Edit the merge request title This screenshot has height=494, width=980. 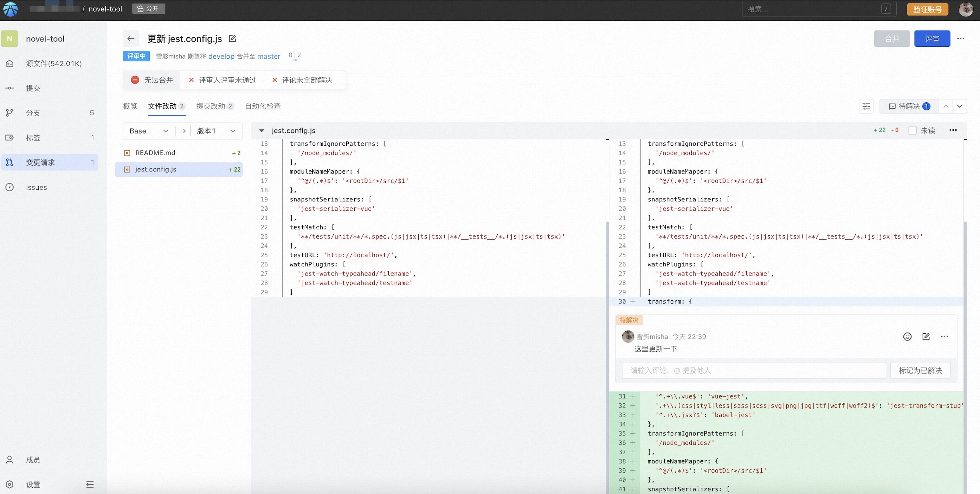coord(232,38)
